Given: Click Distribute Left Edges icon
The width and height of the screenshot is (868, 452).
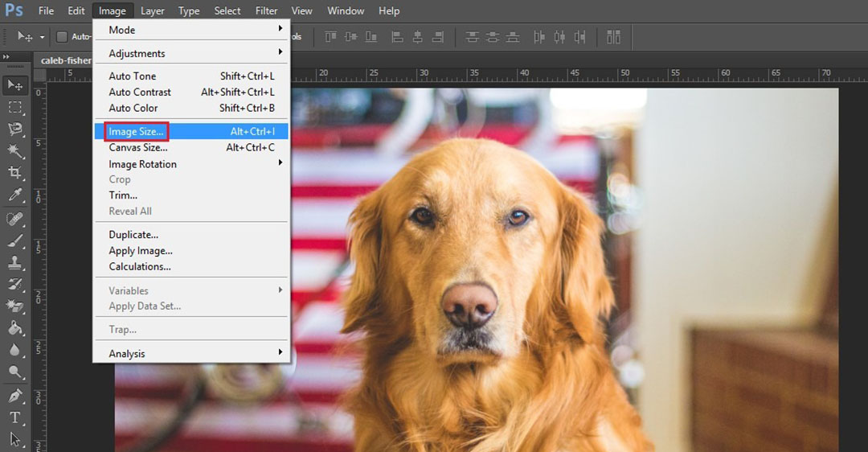Looking at the screenshot, I should click(x=539, y=37).
